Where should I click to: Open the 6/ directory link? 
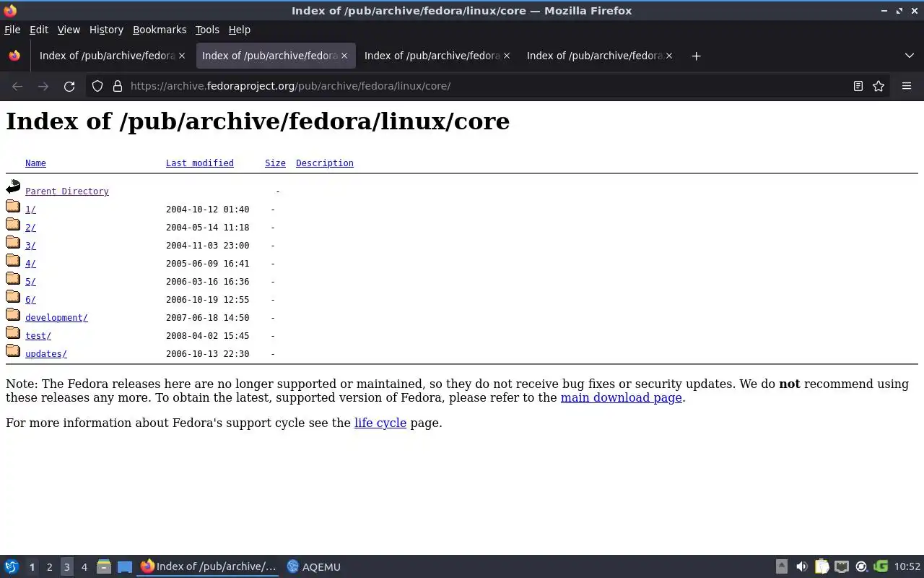[30, 300]
